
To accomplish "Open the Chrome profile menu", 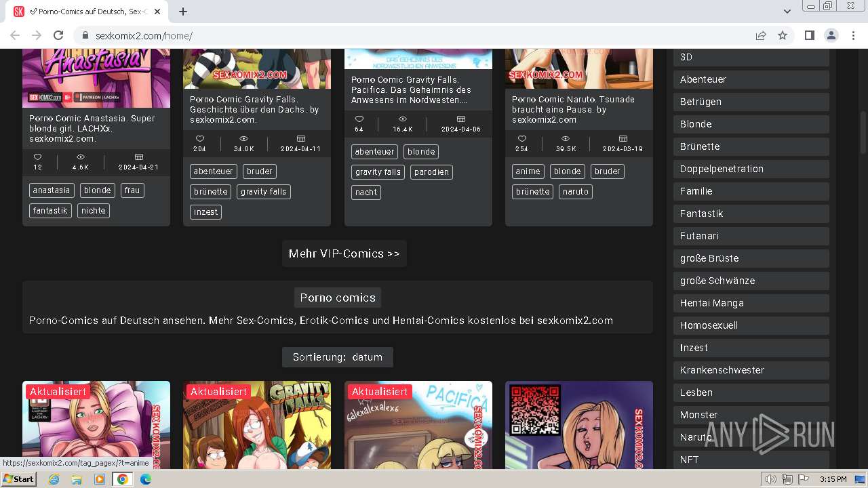I will 831,36.
